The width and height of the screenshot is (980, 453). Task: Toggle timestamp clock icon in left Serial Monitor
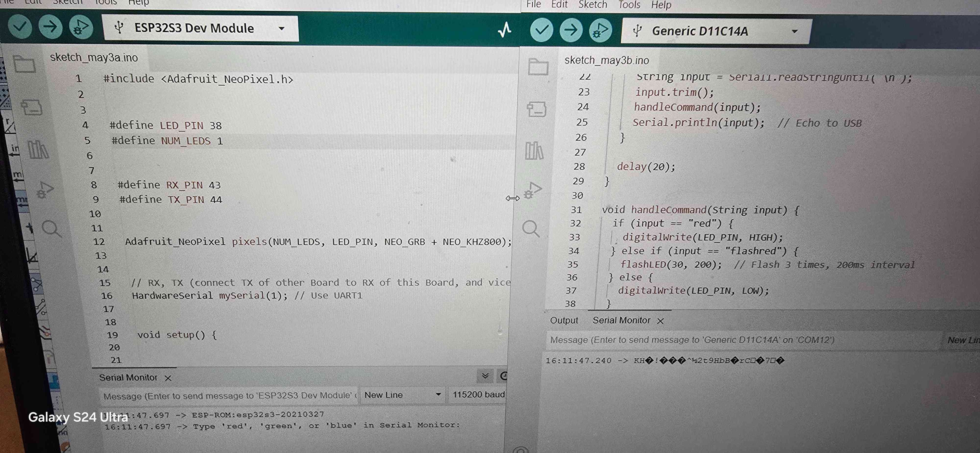[x=503, y=376]
